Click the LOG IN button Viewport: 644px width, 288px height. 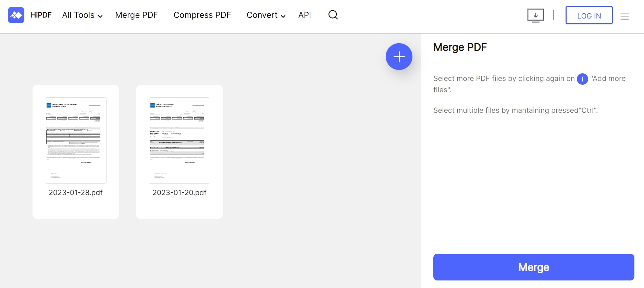[589, 15]
